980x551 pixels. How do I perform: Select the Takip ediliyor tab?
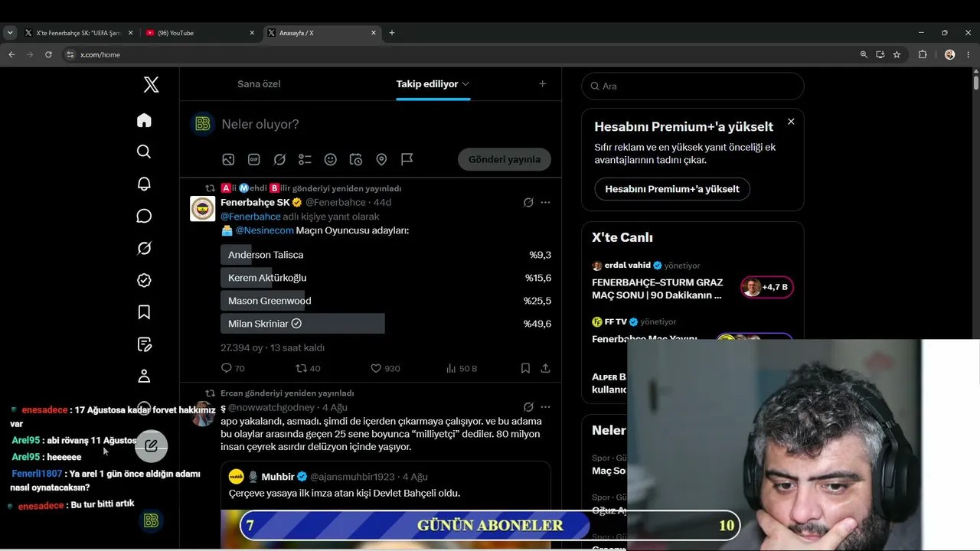427,84
